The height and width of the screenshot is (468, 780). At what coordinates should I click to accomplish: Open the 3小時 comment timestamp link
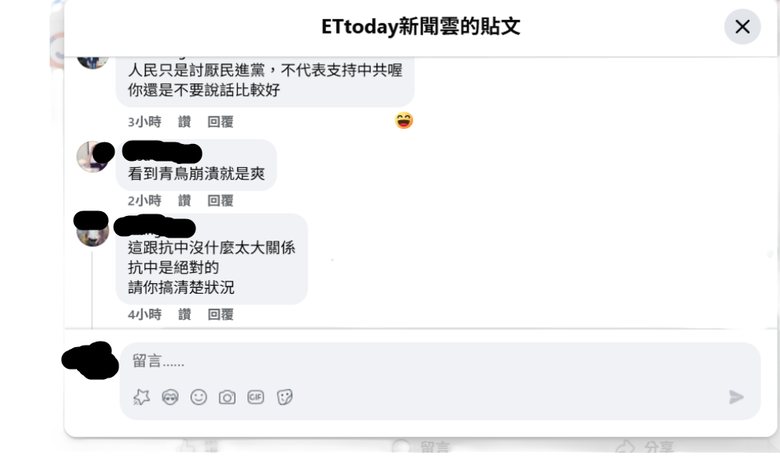[145, 122]
